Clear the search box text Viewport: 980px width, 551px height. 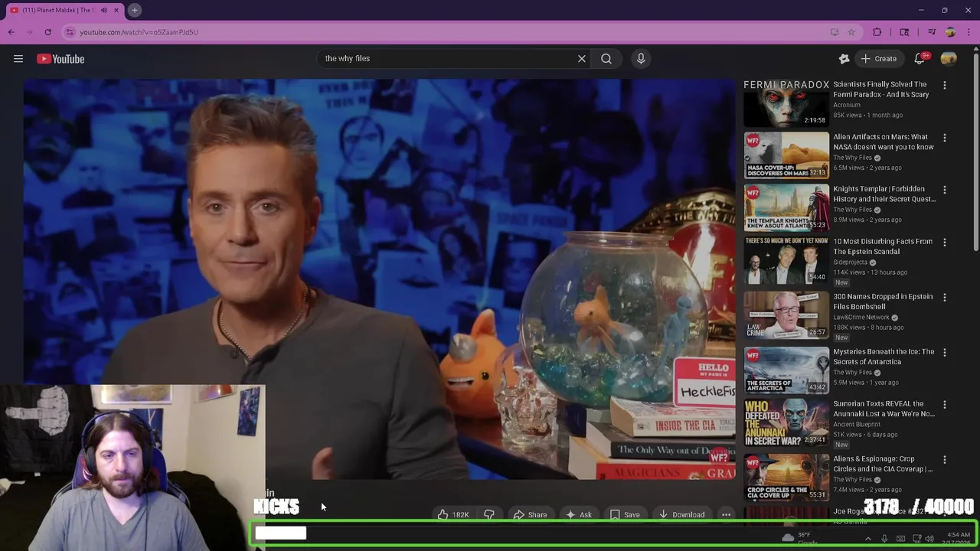point(582,58)
